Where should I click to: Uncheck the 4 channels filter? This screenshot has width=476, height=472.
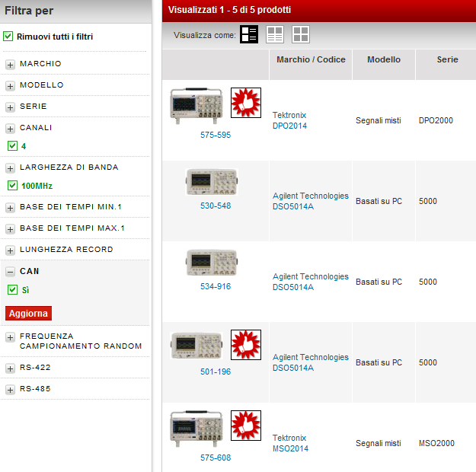pos(11,146)
